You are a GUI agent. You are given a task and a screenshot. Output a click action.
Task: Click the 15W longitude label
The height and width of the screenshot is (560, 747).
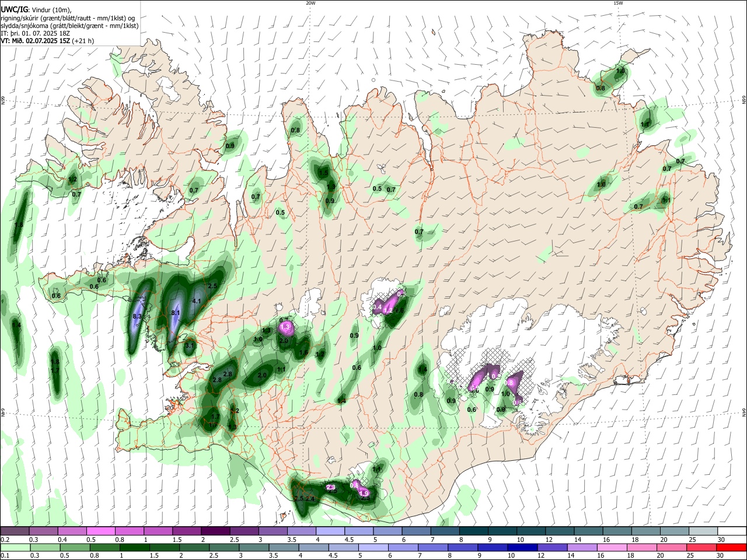click(618, 3)
